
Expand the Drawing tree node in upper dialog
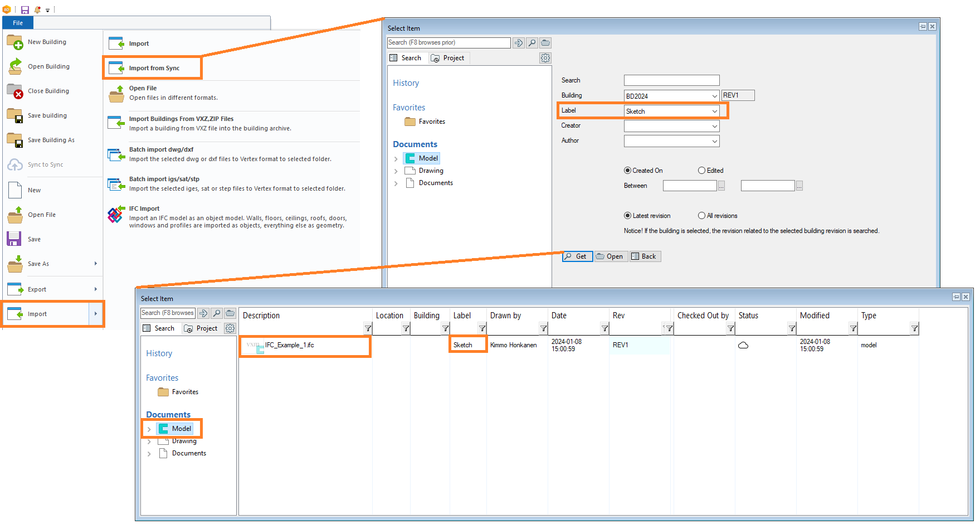(396, 171)
